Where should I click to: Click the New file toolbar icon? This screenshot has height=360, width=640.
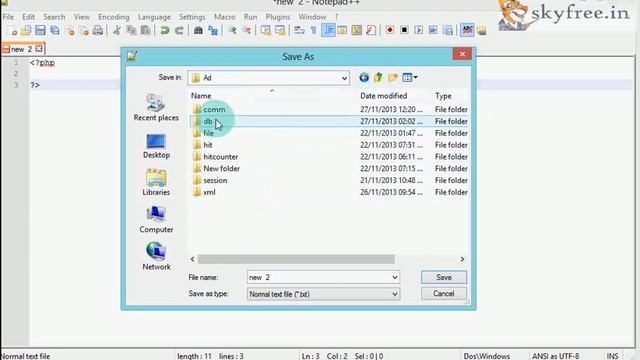[12, 31]
